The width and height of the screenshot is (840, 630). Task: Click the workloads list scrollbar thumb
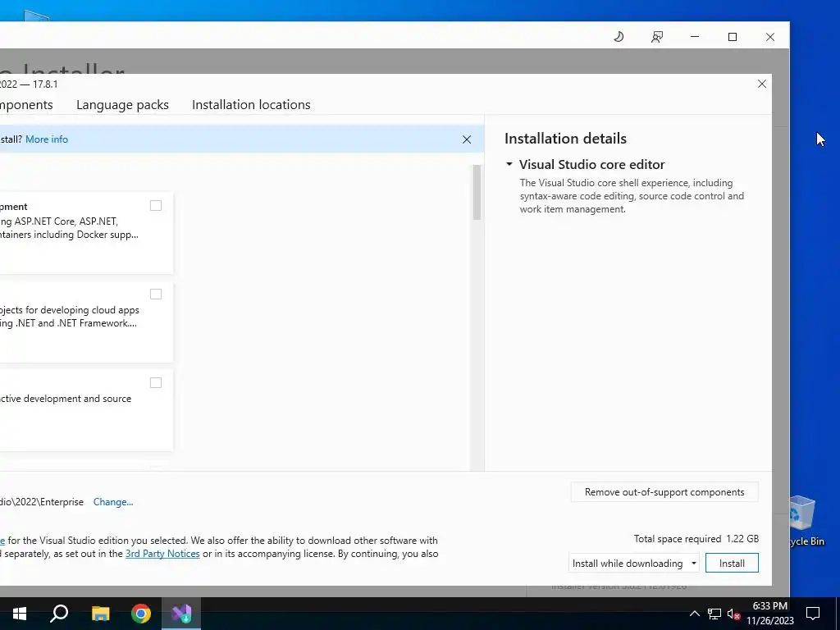point(477,192)
